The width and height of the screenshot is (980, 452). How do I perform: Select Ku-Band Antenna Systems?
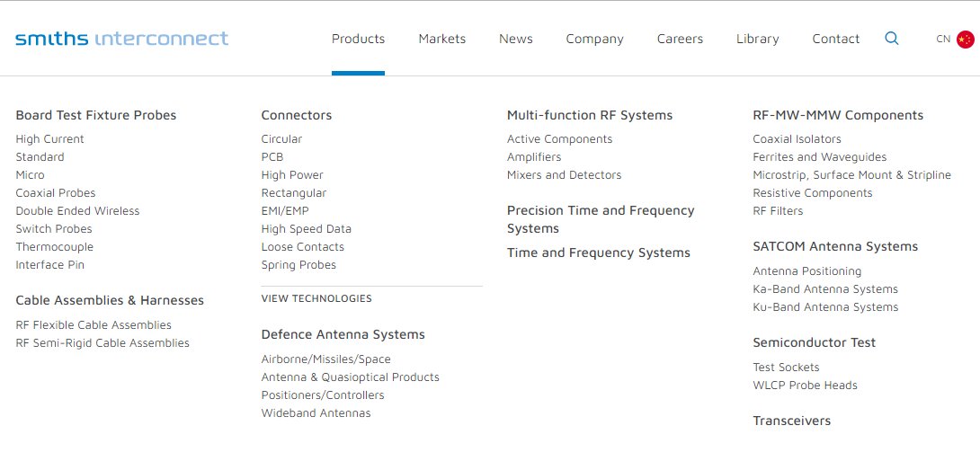click(825, 307)
